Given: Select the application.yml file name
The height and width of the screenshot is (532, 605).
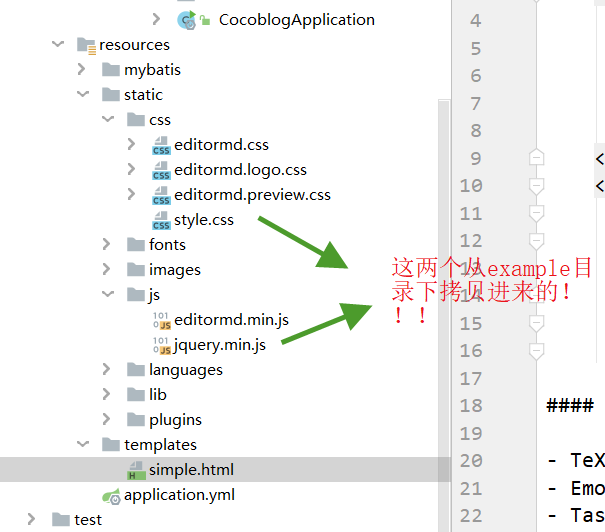Looking at the screenshot, I should (x=179, y=495).
